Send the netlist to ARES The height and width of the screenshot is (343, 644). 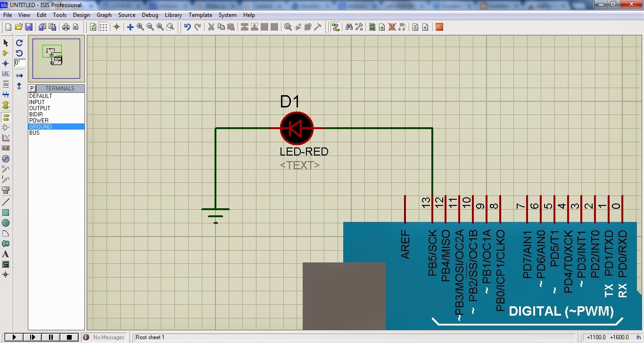coord(439,27)
